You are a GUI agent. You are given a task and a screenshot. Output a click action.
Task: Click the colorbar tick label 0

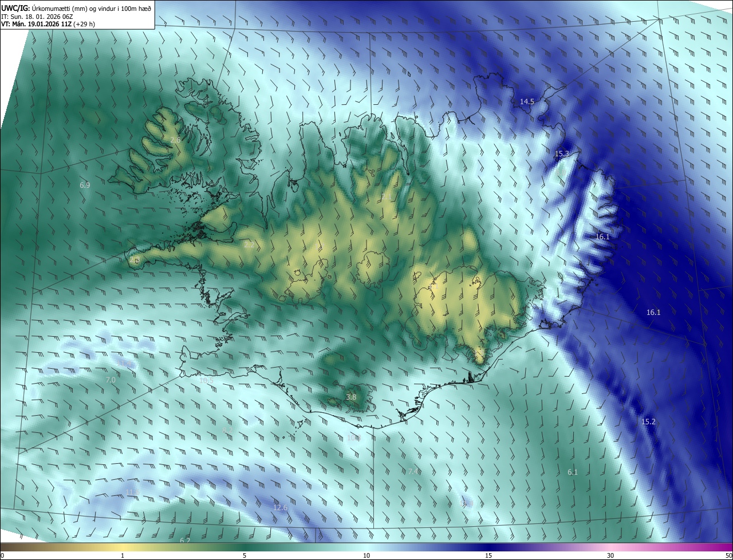tap(2, 555)
